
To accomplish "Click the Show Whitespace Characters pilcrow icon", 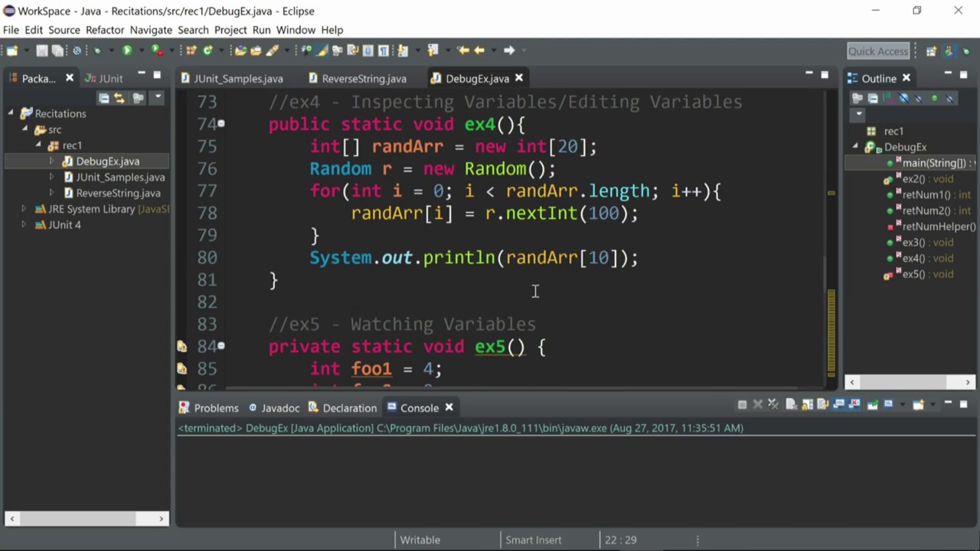I will (x=383, y=51).
